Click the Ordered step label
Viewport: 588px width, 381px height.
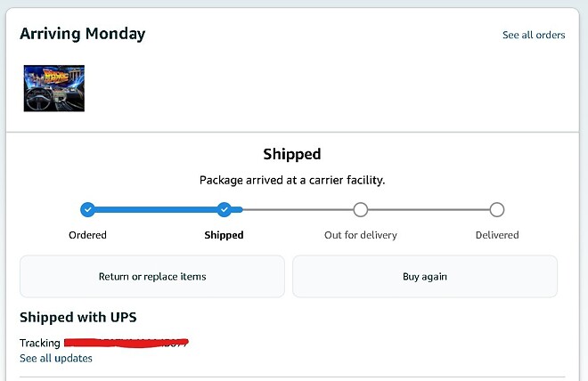point(87,235)
